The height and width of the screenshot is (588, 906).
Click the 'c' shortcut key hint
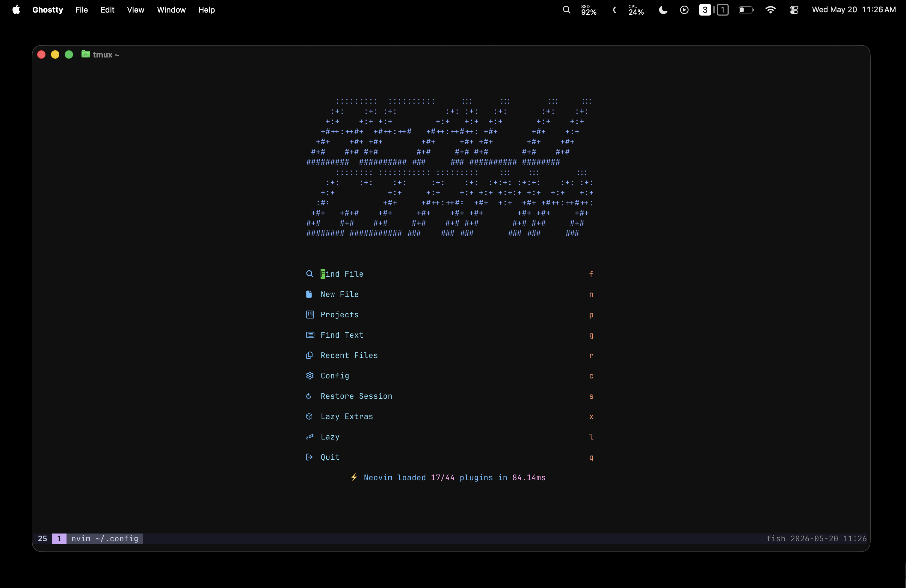(x=591, y=376)
